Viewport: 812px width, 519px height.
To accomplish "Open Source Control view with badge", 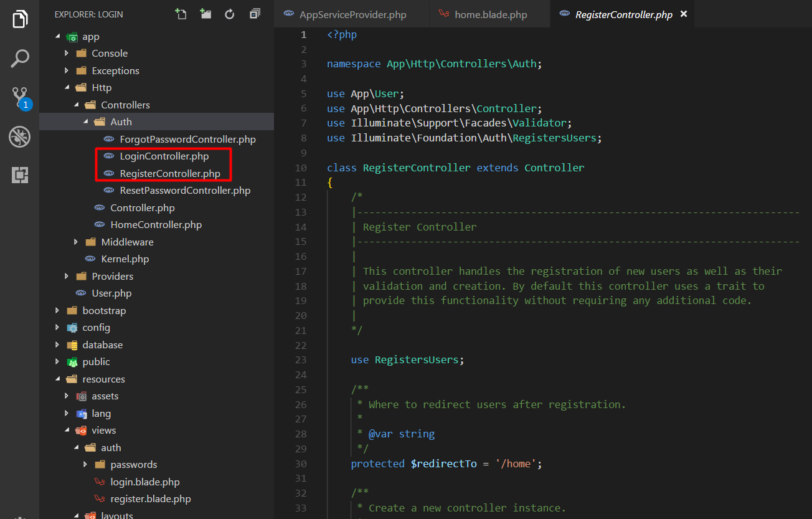I will pyautogui.click(x=21, y=97).
